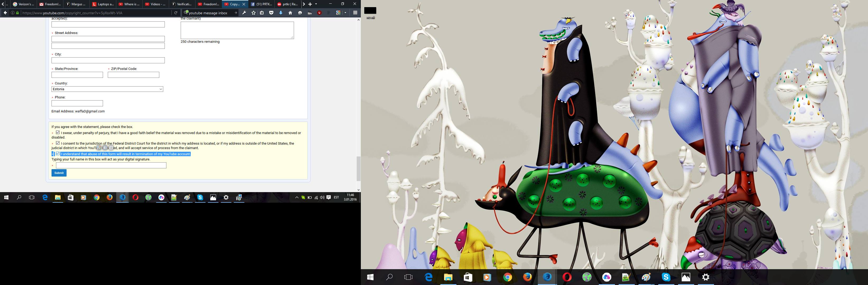Open site information icon in address bar
The height and width of the screenshot is (285, 868).
[x=12, y=13]
